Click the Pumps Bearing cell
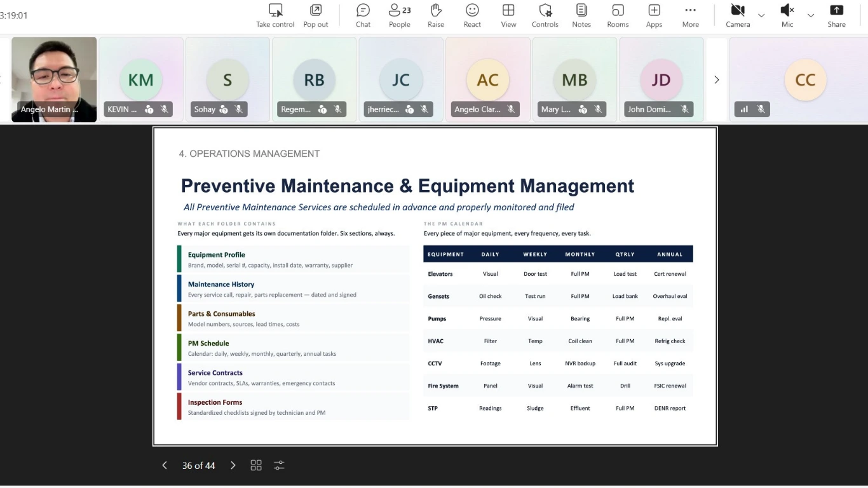868x488 pixels. [x=580, y=319]
